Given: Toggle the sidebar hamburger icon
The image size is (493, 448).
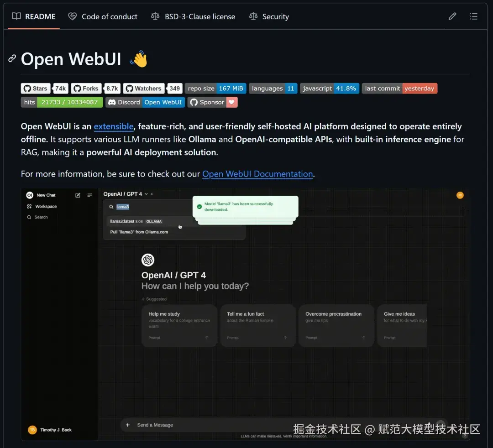Looking at the screenshot, I should [89, 195].
